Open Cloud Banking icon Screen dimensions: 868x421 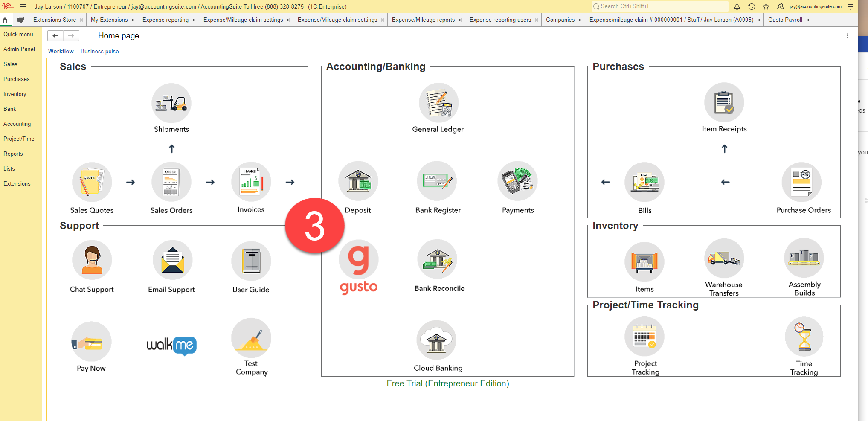point(437,340)
